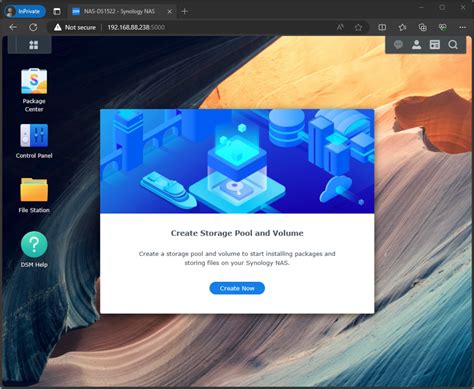Close the NAS-DS1522 tab
The height and width of the screenshot is (389, 474).
click(x=169, y=11)
